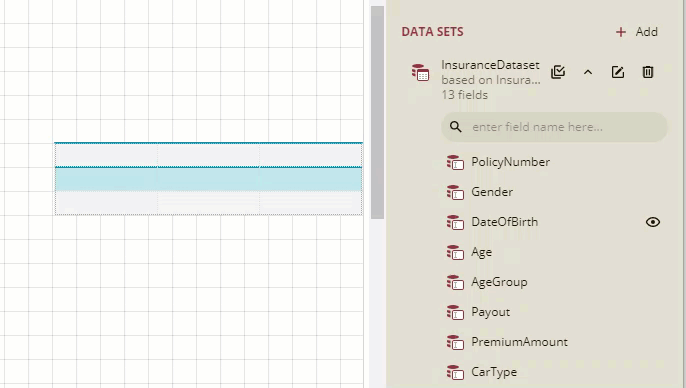Toggle the eye icon for DateOfBirth

pos(653,222)
